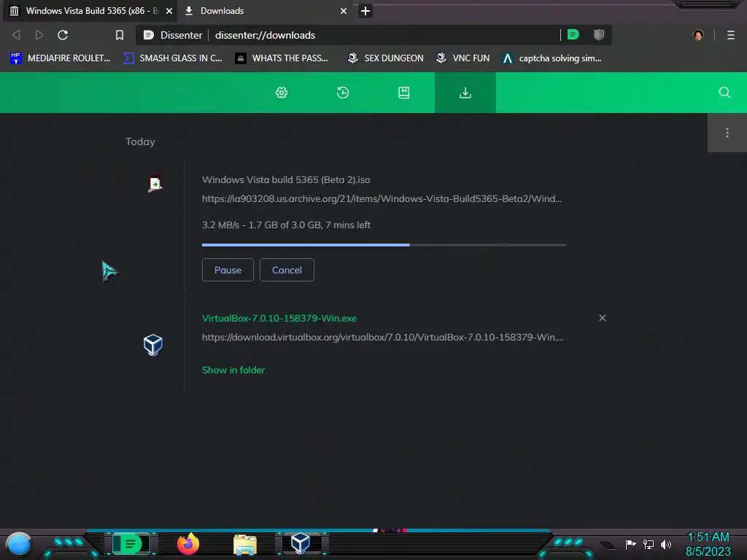Open the three-dot downloads options menu
This screenshot has width=747, height=560.
tap(727, 133)
